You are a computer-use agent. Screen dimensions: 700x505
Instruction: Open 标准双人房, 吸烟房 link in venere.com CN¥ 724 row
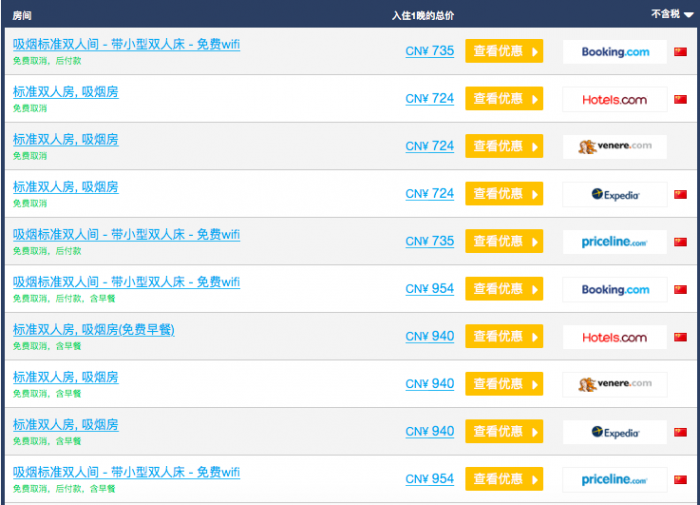coord(66,139)
